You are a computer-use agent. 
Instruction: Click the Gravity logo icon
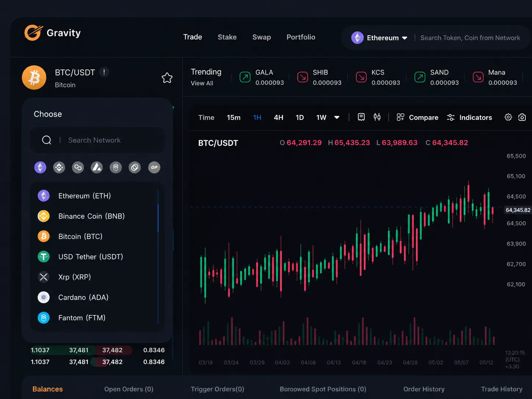click(x=33, y=33)
